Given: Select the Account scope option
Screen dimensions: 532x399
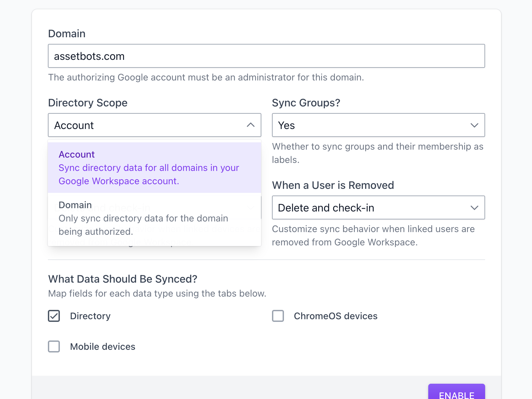Looking at the screenshot, I should (155, 168).
